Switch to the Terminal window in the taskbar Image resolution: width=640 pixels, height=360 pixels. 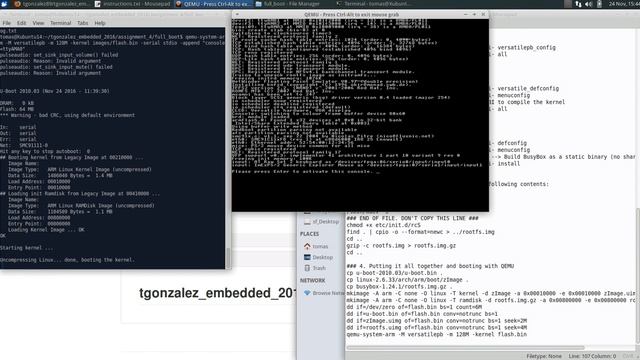373,4
